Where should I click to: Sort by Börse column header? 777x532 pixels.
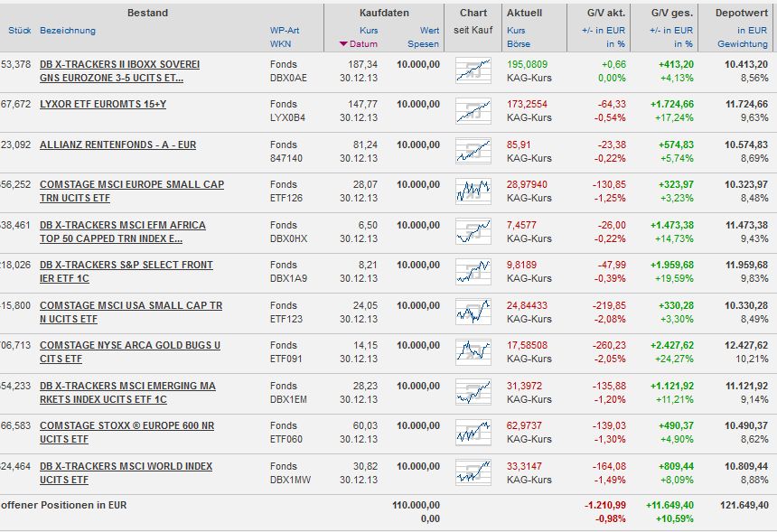[x=519, y=44]
